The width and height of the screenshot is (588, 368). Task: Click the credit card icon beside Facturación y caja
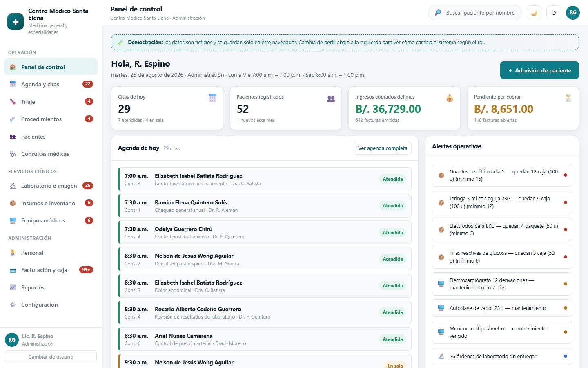click(x=13, y=270)
